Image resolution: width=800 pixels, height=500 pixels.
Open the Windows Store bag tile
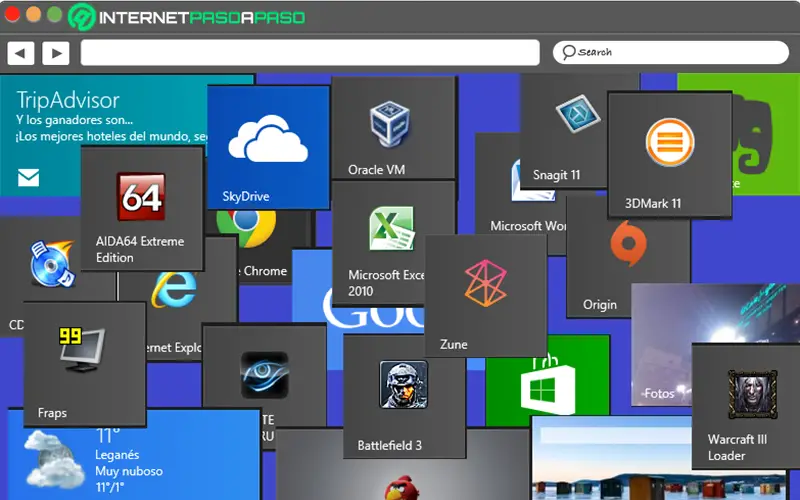pyautogui.click(x=547, y=380)
